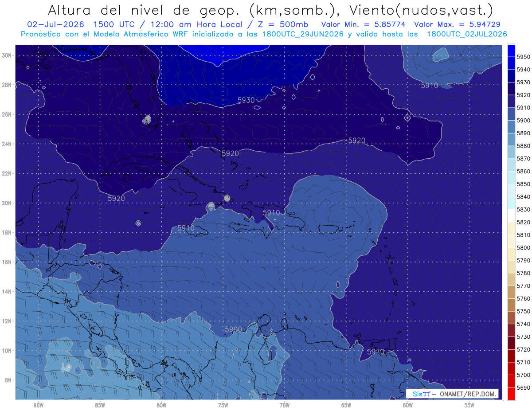Click the '5820' colorbar value
The height and width of the screenshot is (411, 532).
tap(524, 222)
